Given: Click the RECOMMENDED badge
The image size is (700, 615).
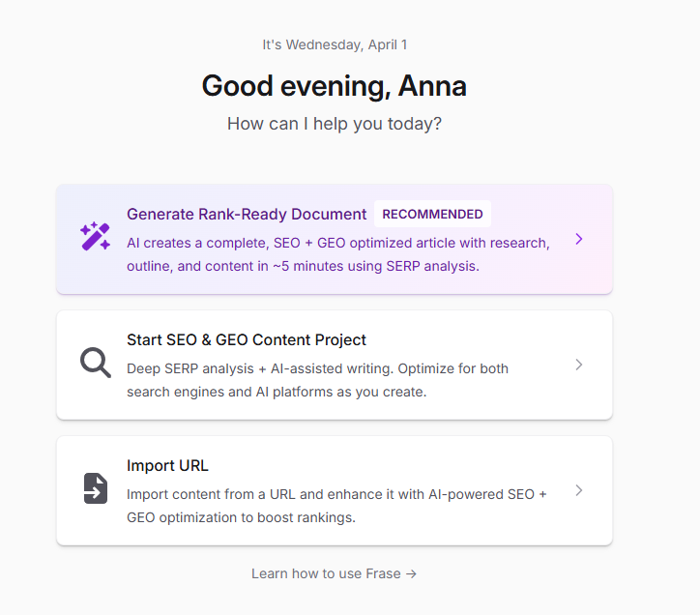Looking at the screenshot, I should [x=432, y=214].
